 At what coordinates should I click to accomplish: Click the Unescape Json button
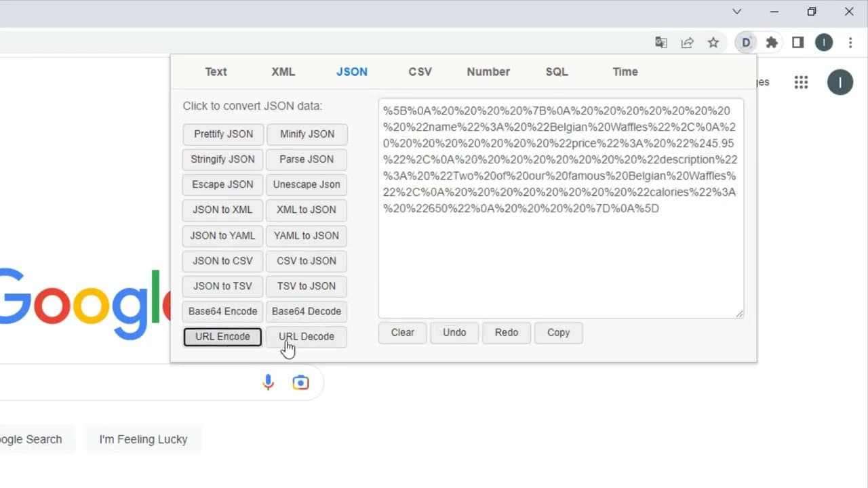tap(307, 184)
